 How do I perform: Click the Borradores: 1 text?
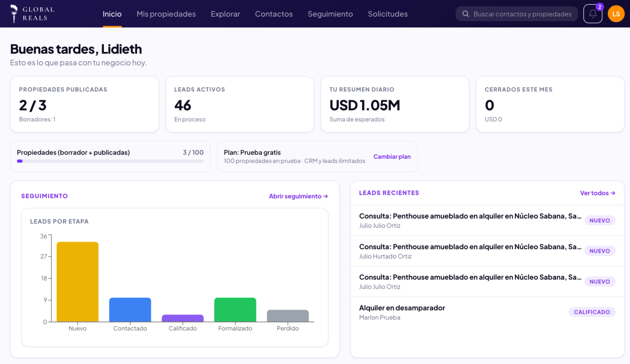click(37, 119)
